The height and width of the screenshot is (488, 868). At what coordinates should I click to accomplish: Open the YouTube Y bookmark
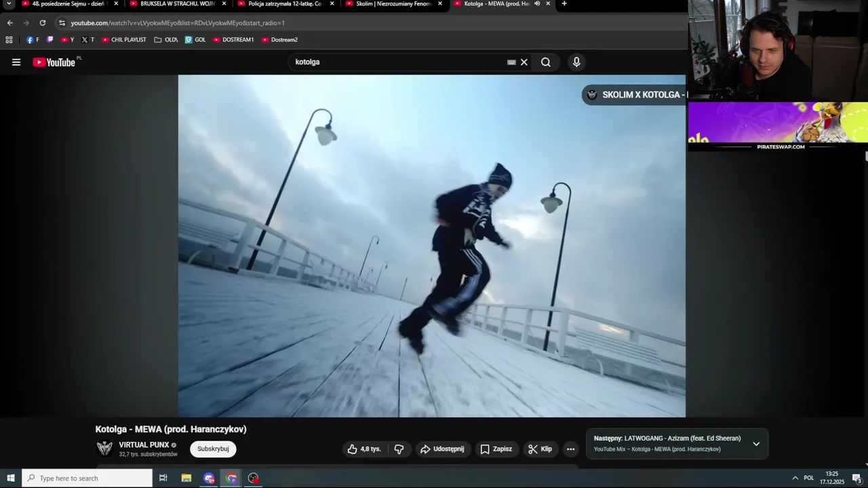pyautogui.click(x=67, y=39)
